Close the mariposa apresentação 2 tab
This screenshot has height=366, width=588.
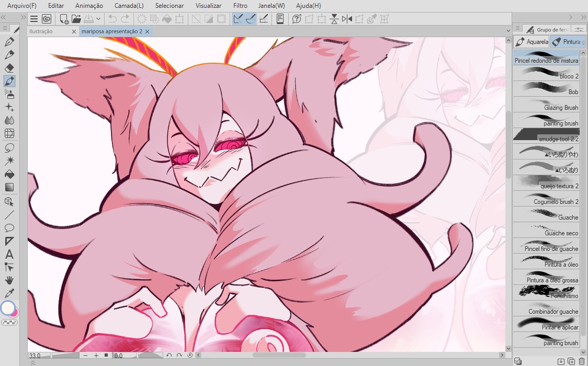point(148,31)
